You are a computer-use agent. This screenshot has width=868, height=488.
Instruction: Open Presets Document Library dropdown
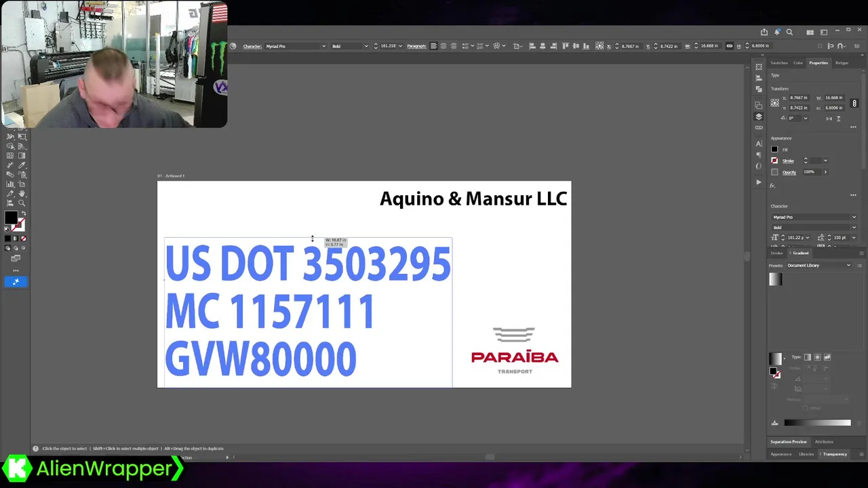(819, 266)
